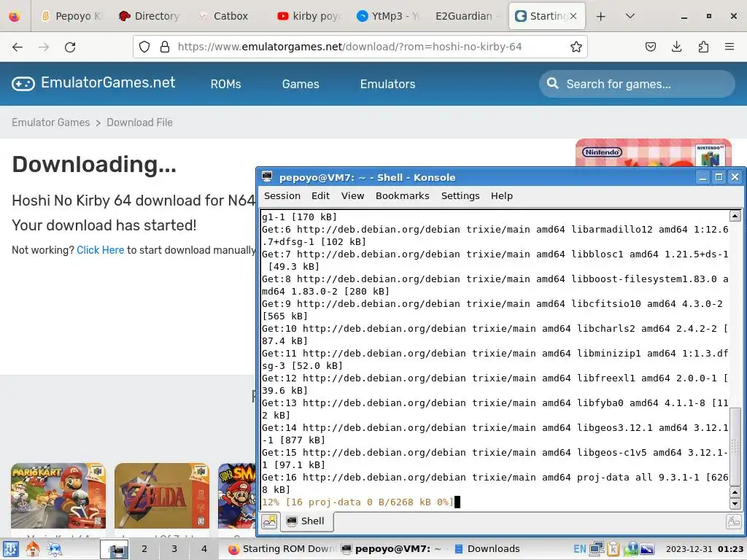Click the Konsole new session icon
Image resolution: width=747 pixels, height=560 pixels.
coord(269,521)
